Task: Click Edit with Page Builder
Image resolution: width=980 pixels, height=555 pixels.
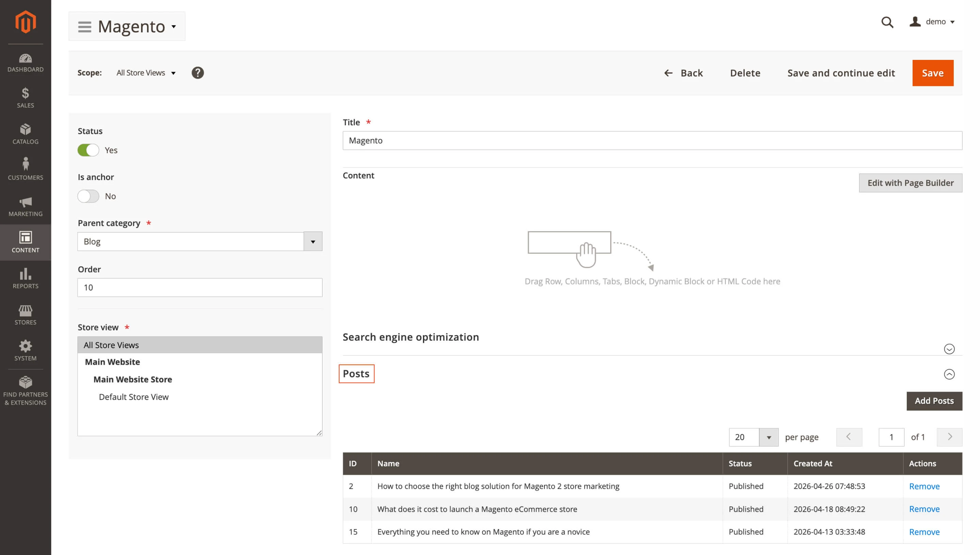Action: click(x=910, y=183)
